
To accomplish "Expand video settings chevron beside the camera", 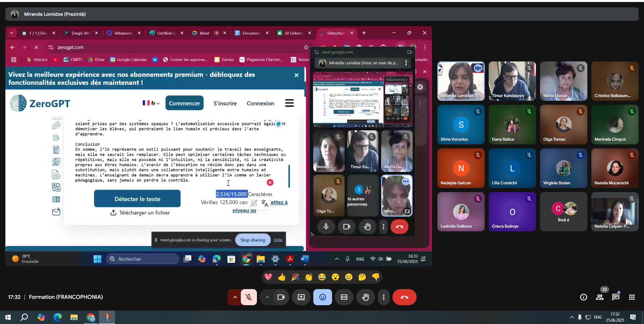I will pos(267,297).
